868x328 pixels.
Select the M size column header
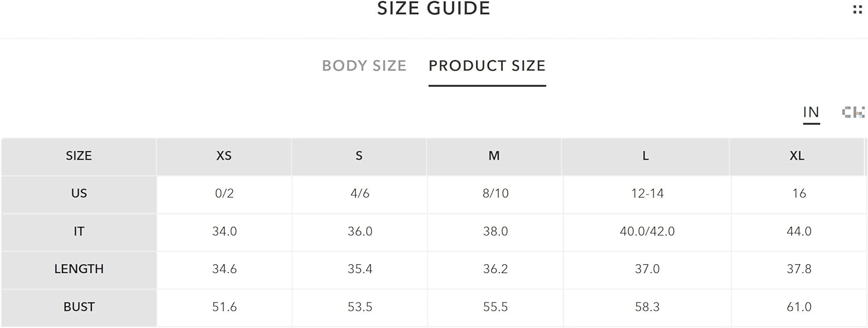coord(494,156)
